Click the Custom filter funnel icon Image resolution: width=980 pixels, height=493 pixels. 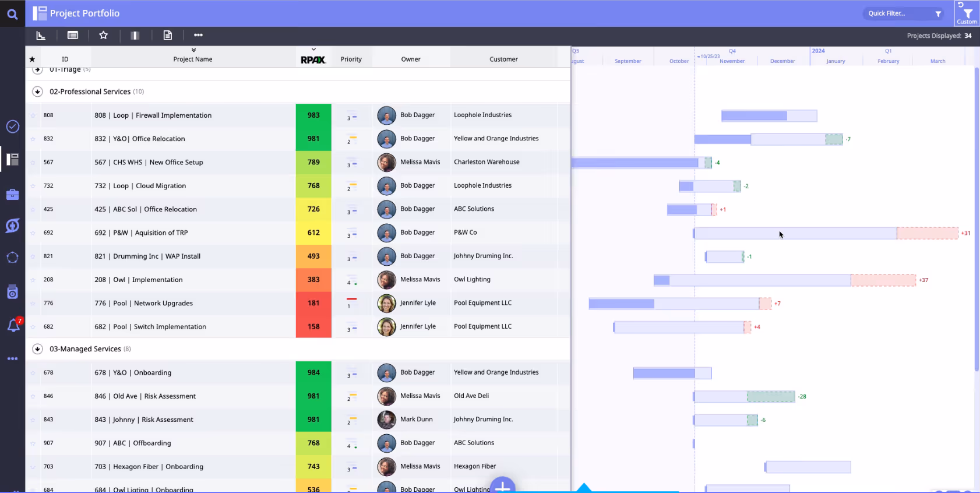pos(967,13)
